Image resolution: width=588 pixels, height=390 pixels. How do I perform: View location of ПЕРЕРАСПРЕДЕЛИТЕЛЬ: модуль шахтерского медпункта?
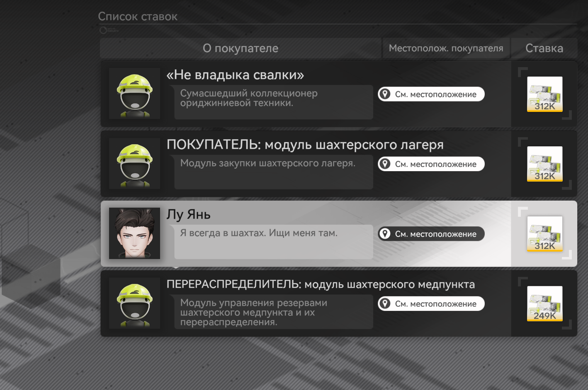click(431, 303)
